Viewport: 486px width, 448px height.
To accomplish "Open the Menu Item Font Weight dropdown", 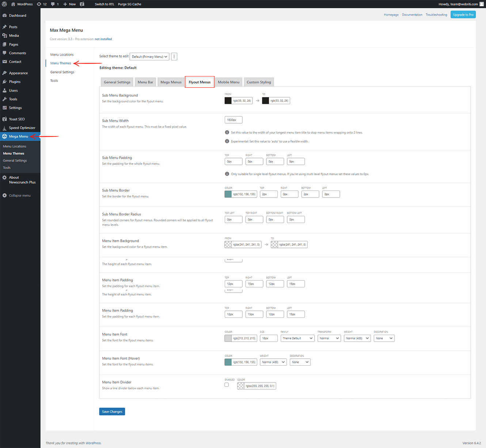I will 357,338.
